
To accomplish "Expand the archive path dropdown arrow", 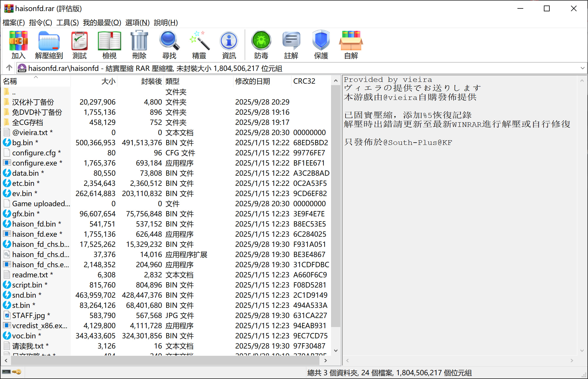I will pyautogui.click(x=582, y=68).
